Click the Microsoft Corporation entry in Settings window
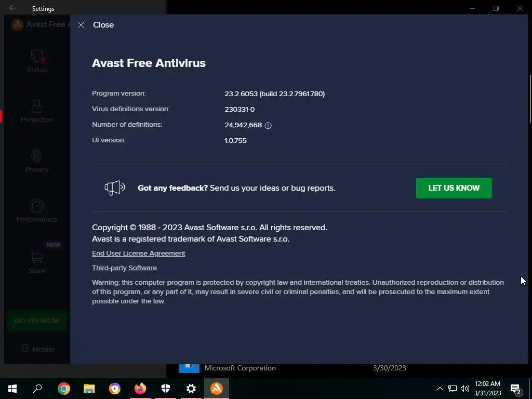This screenshot has width=532, height=399. click(240, 368)
